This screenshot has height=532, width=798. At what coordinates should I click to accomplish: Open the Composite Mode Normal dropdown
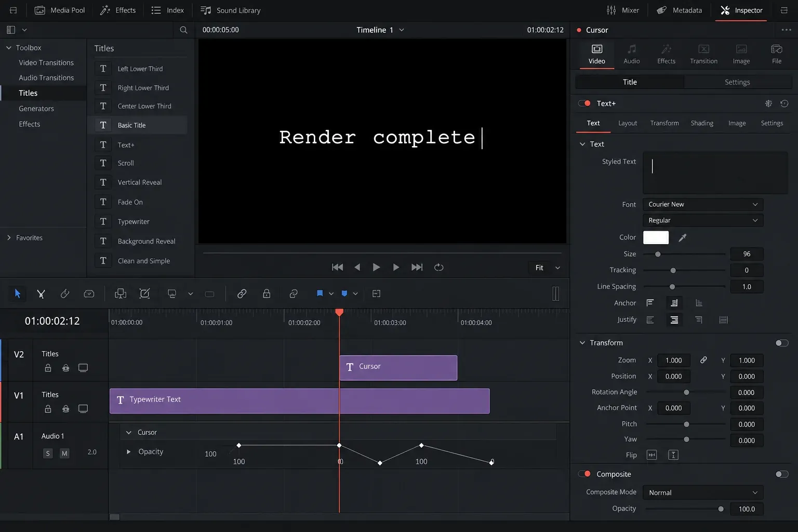(703, 493)
